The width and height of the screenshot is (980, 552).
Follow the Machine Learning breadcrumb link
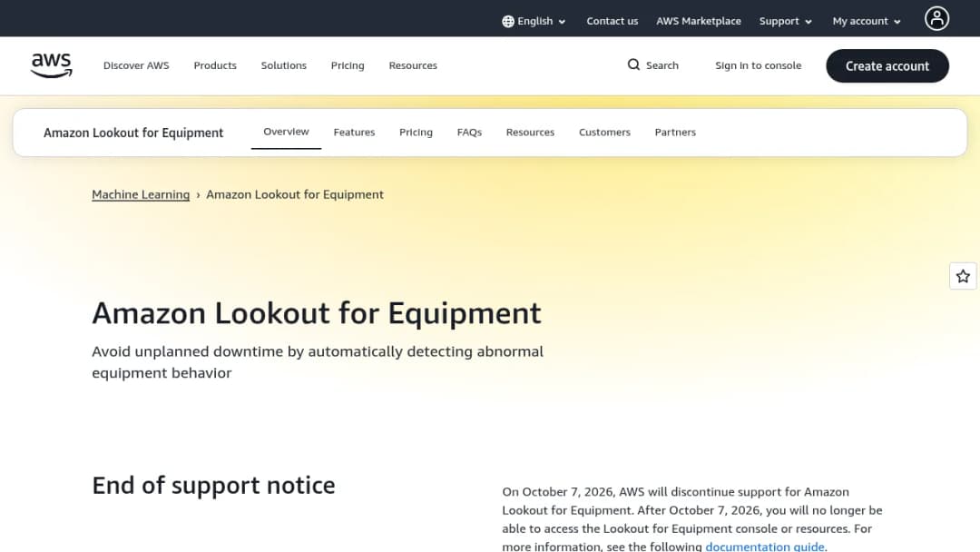(141, 194)
